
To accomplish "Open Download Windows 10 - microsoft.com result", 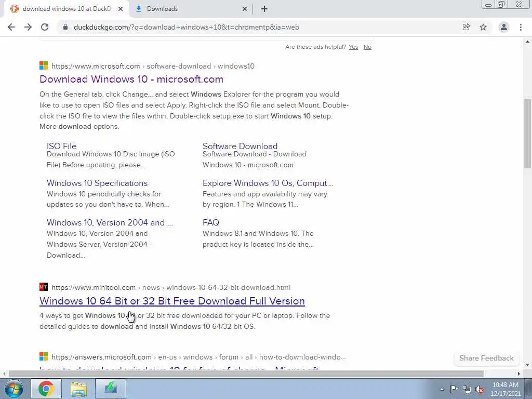I will [131, 79].
